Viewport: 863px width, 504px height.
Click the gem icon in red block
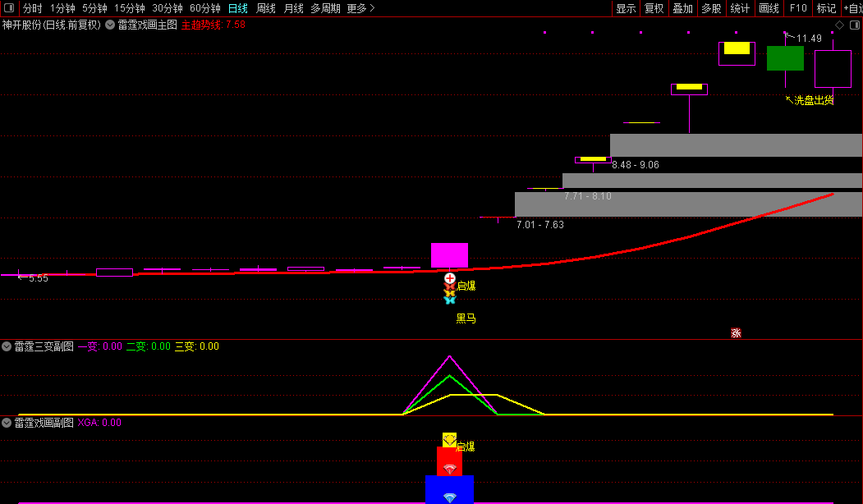point(450,469)
